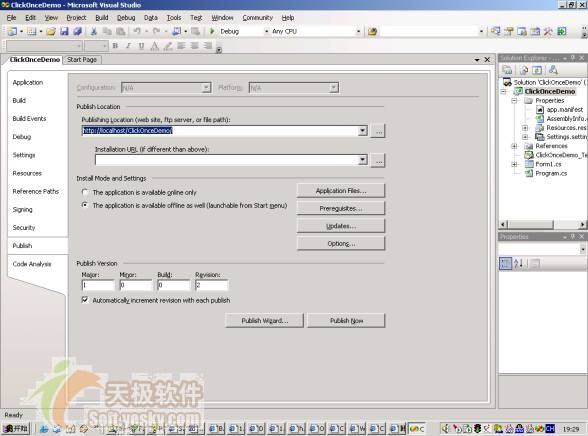This screenshot has width=588, height=436.
Task: Click the Find in Files toolbar icon
Action: (372, 31)
